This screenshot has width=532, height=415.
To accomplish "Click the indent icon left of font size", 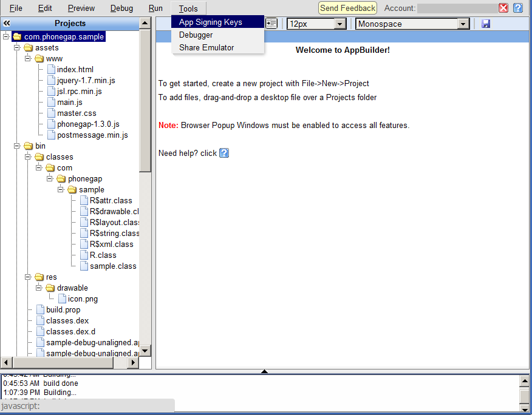I will [x=271, y=24].
